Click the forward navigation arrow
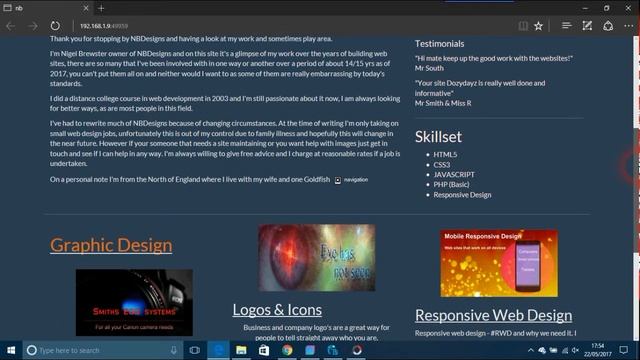The height and width of the screenshot is (360, 640). click(x=33, y=26)
